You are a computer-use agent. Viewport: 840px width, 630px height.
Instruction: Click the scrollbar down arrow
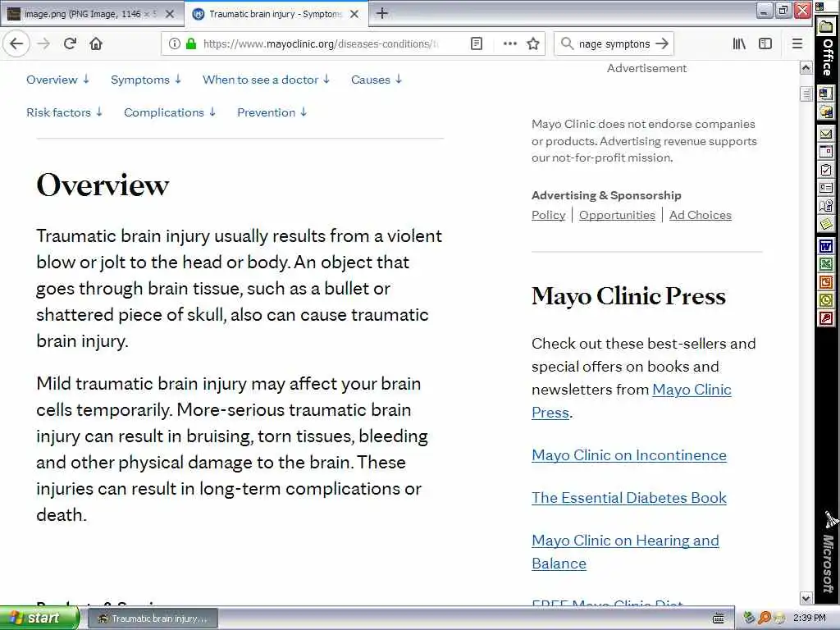click(x=806, y=597)
